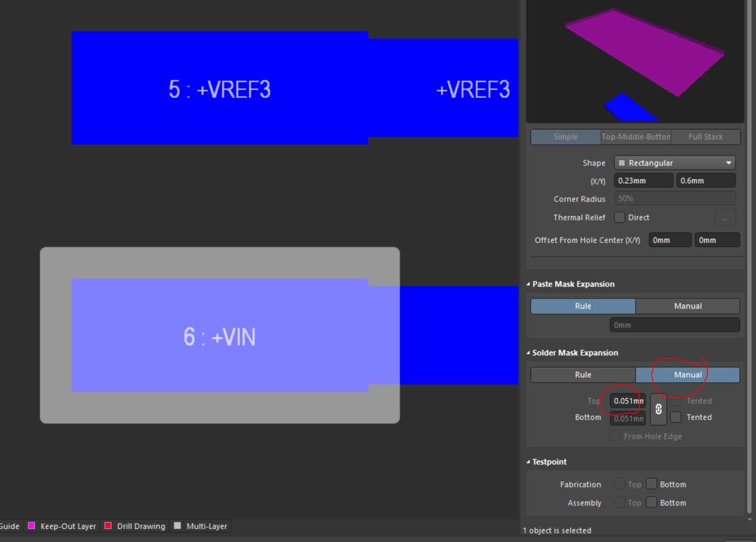Toggle the Bottom Tented checkbox
756x542 pixels.
point(676,417)
